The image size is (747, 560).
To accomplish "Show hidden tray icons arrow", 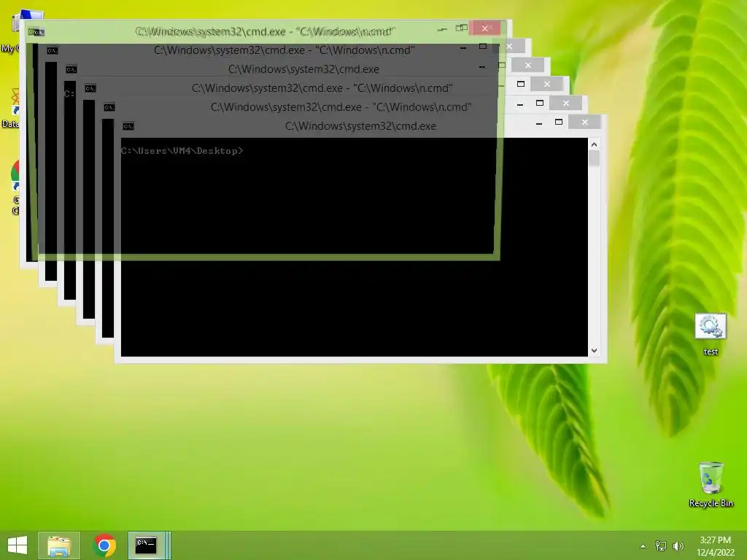I will click(643, 546).
